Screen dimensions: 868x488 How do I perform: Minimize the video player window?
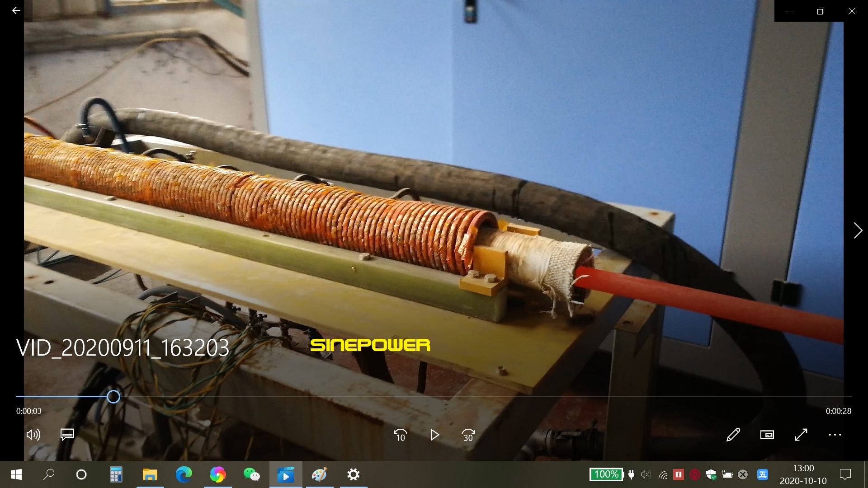(790, 11)
